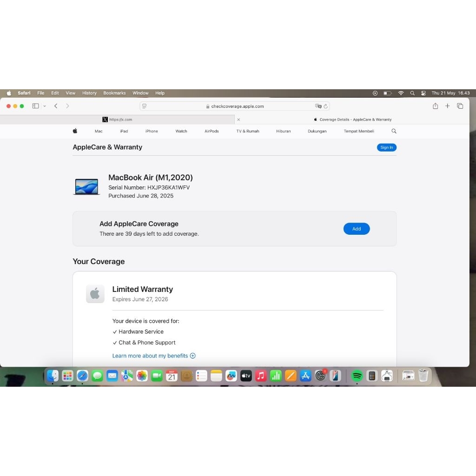Open the Safari sidebar toggle icon

[35, 106]
